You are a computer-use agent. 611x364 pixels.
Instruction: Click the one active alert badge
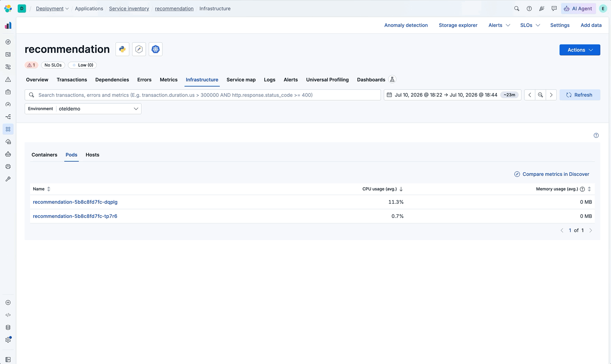point(31,65)
